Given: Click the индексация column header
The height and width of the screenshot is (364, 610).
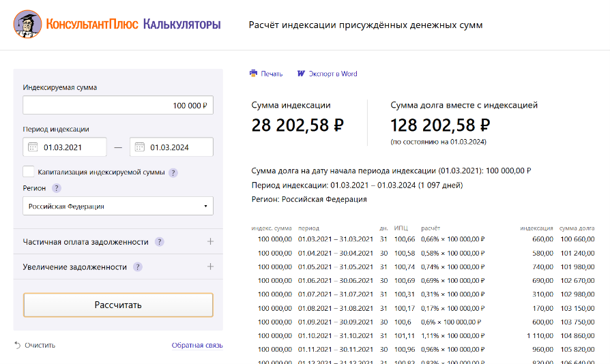Looking at the screenshot, I should (x=536, y=228).
